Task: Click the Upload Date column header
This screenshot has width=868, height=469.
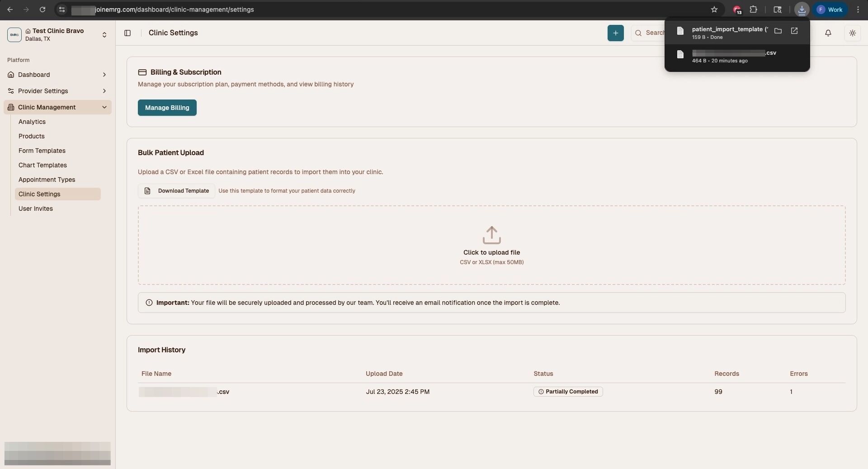Action: click(x=384, y=374)
